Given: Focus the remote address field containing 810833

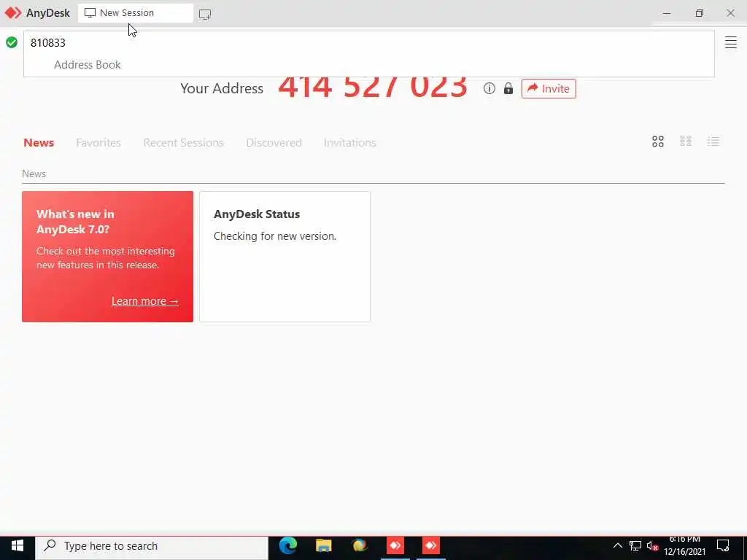Looking at the screenshot, I should point(368,43).
